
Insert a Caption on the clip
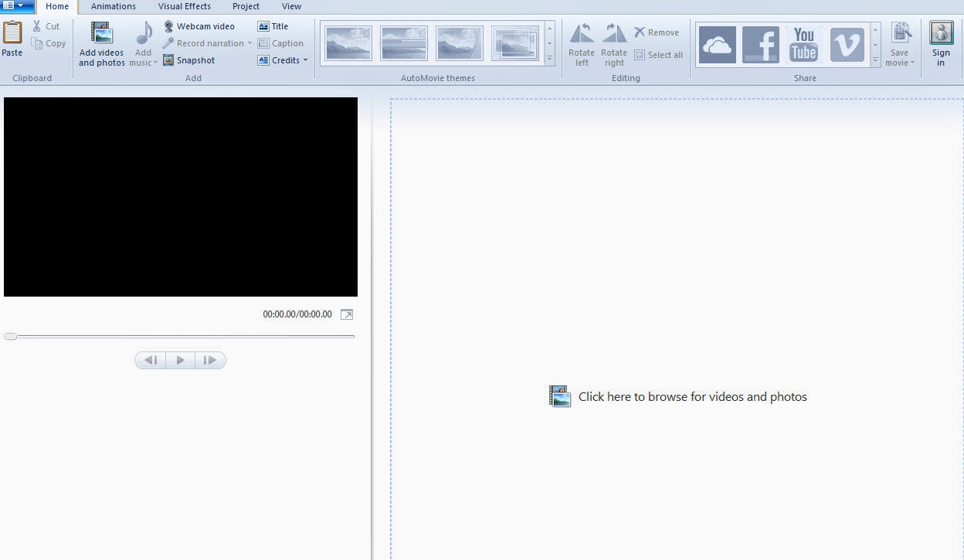pyautogui.click(x=281, y=42)
